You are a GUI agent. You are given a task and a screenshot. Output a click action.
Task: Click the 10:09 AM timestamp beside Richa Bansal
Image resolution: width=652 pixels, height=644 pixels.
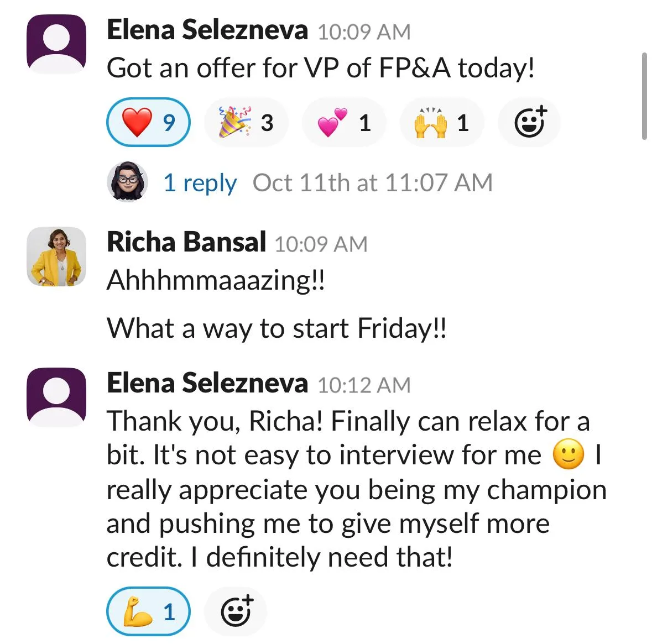point(321,244)
